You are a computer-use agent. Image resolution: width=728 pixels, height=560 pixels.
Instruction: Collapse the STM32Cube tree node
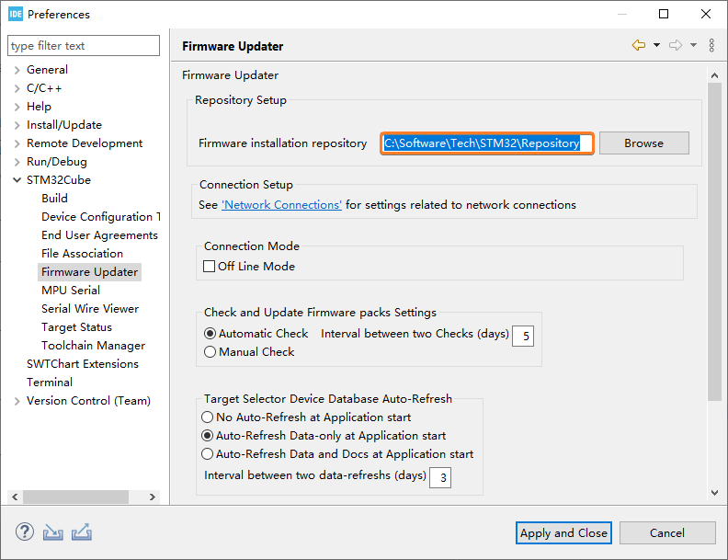click(x=17, y=180)
